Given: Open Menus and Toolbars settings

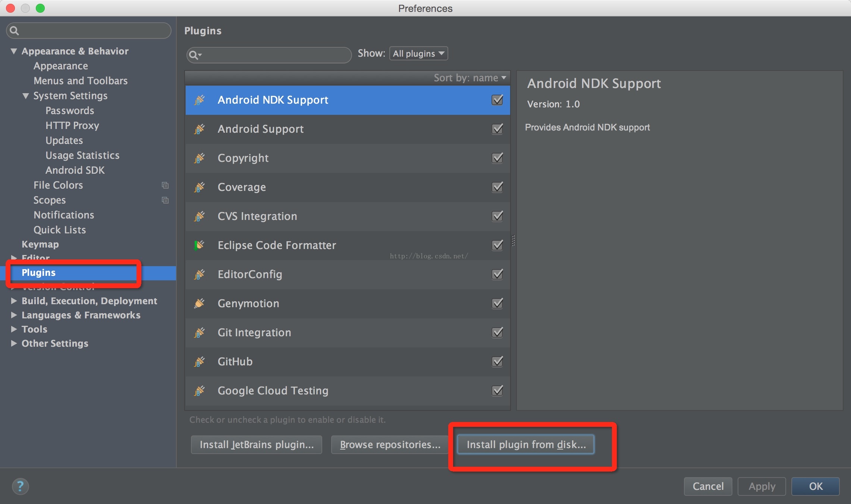Looking at the screenshot, I should [81, 81].
